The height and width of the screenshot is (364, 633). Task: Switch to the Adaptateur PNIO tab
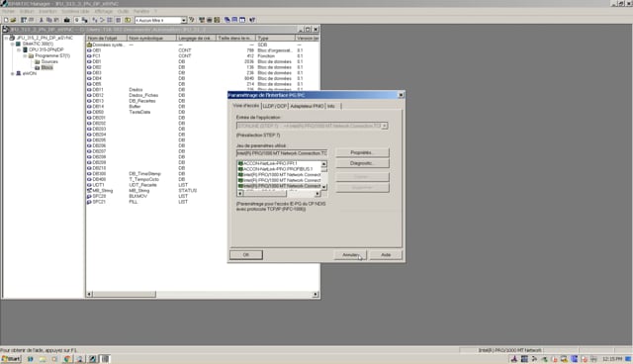coord(307,106)
